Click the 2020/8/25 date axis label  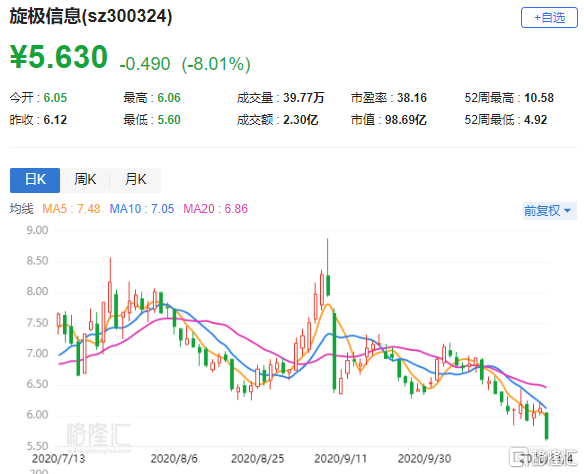[257, 458]
